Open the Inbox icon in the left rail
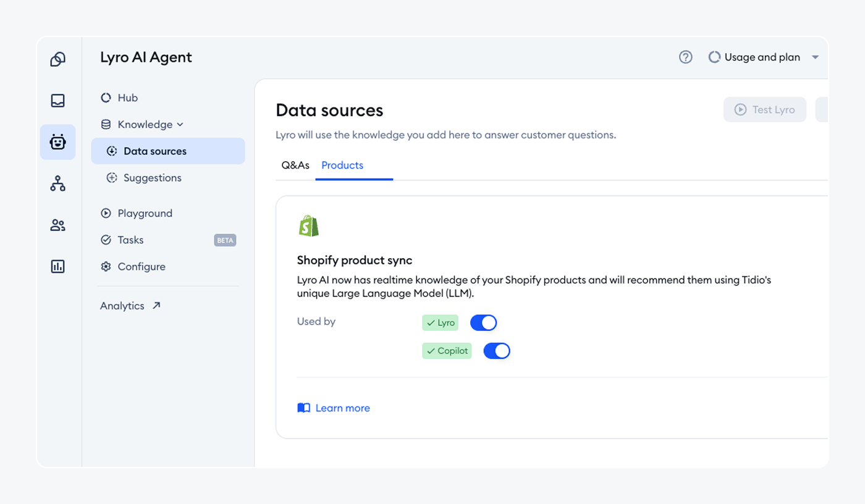This screenshot has height=504, width=865. [57, 101]
